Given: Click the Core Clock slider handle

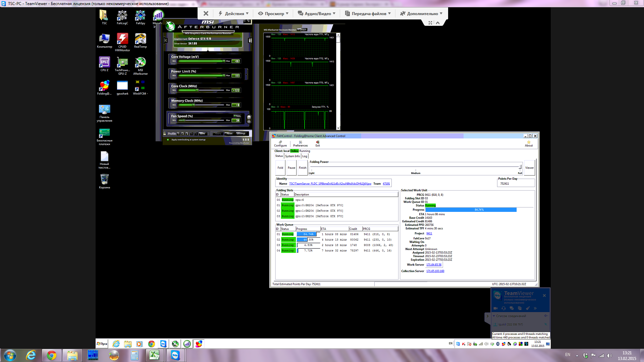Looking at the screenshot, I should pos(197,90).
